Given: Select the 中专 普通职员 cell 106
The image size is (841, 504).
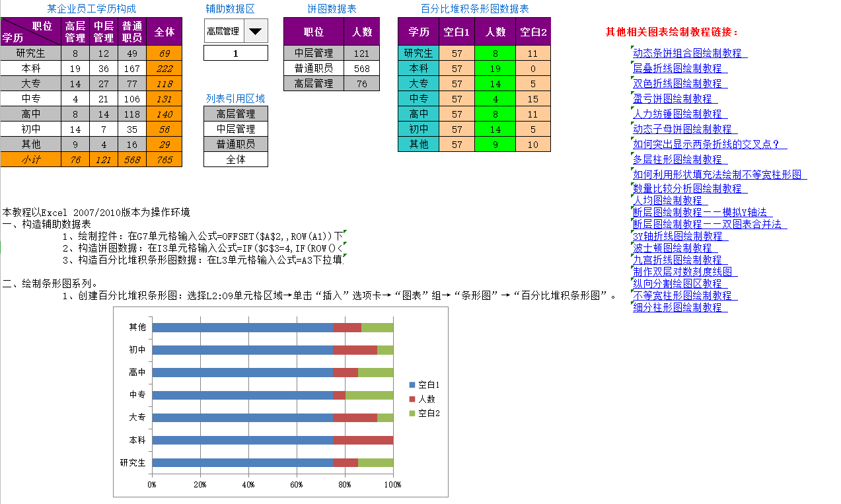Looking at the screenshot, I should pyautogui.click(x=132, y=98).
